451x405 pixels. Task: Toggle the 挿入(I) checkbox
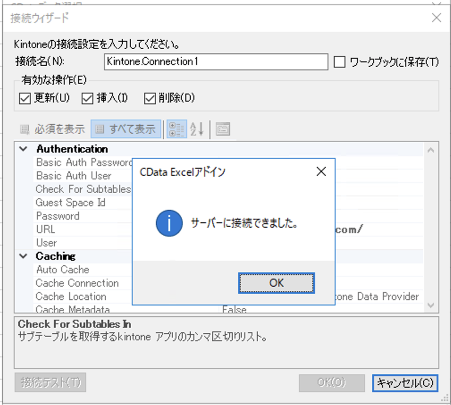87,98
